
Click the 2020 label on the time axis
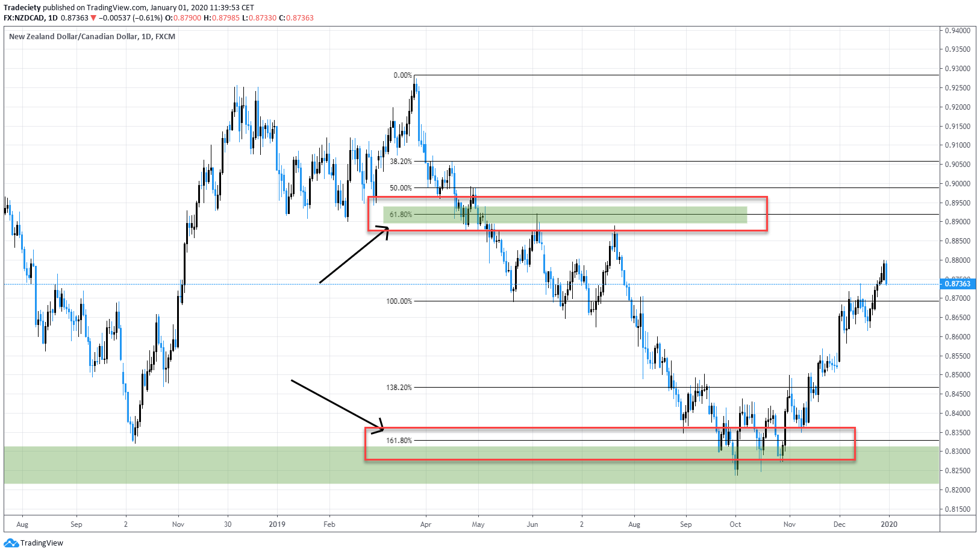coord(889,524)
